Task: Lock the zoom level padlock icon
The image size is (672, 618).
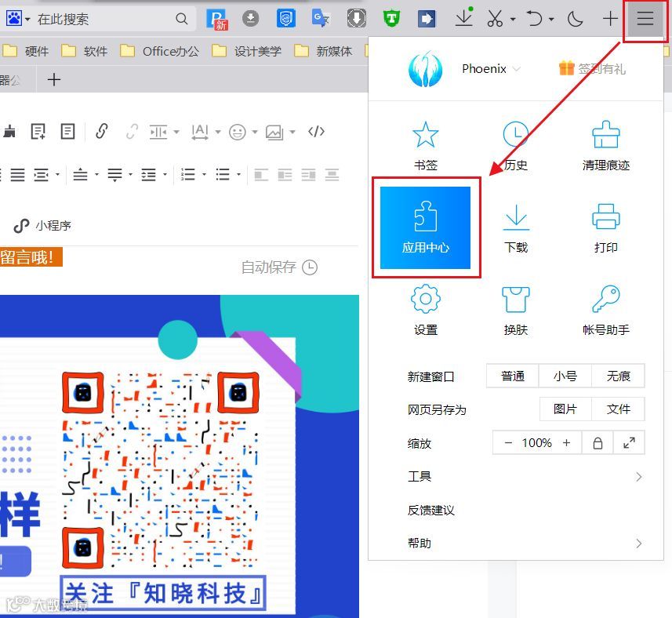Action: point(598,442)
